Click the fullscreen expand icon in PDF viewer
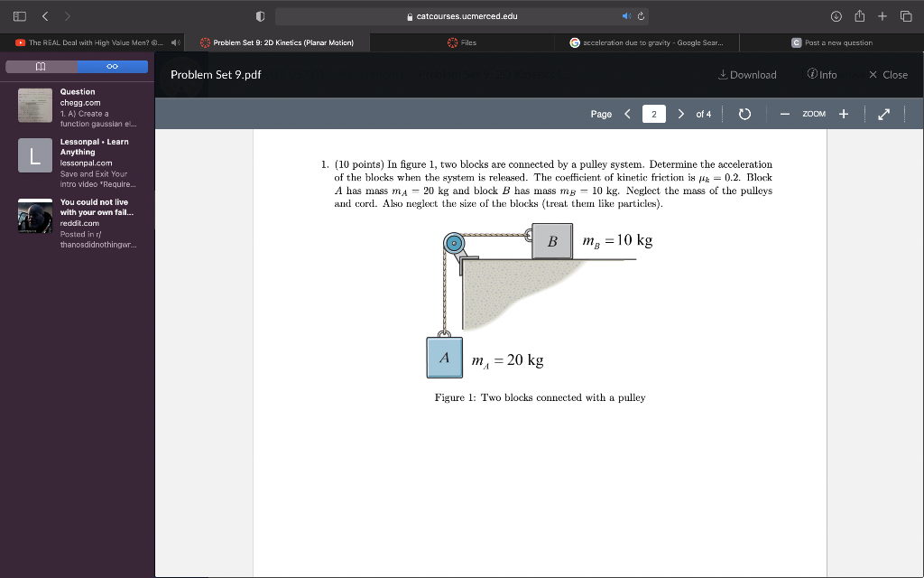This screenshot has width=924, height=578. 883,114
